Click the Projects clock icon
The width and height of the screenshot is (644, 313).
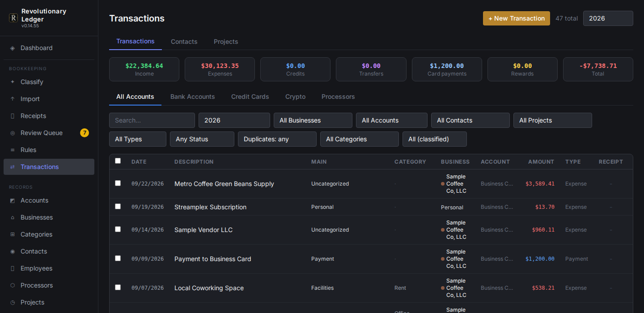pos(13,302)
